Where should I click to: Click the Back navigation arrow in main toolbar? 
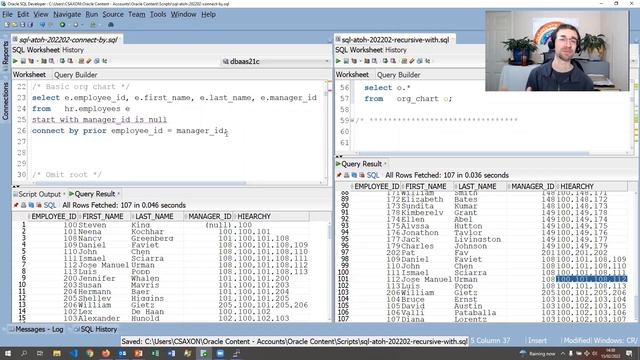42,25
